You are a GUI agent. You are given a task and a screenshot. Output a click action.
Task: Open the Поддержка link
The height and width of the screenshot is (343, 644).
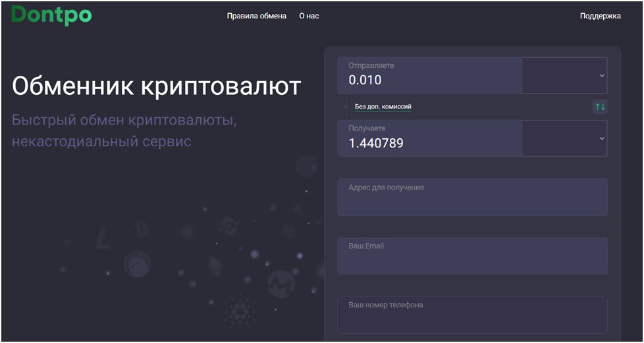600,16
